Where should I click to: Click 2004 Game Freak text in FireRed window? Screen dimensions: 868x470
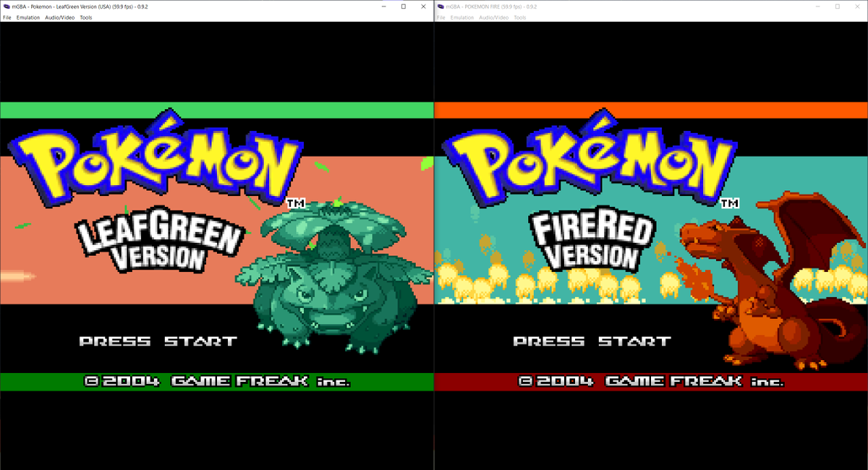(651, 381)
